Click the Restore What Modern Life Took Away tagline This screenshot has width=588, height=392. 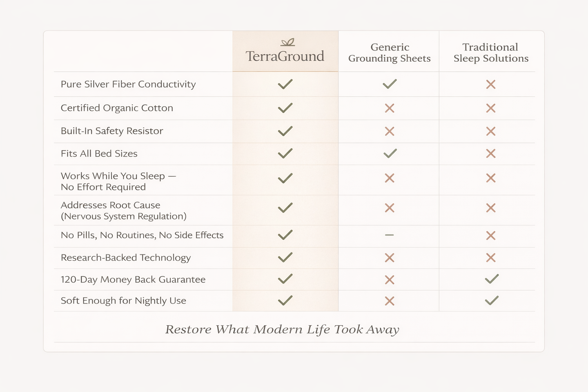282,329
